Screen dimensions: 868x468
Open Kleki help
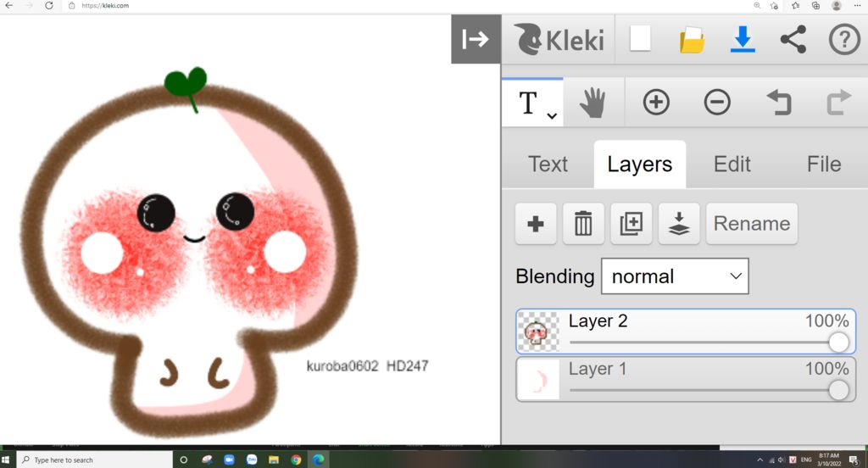coord(844,39)
